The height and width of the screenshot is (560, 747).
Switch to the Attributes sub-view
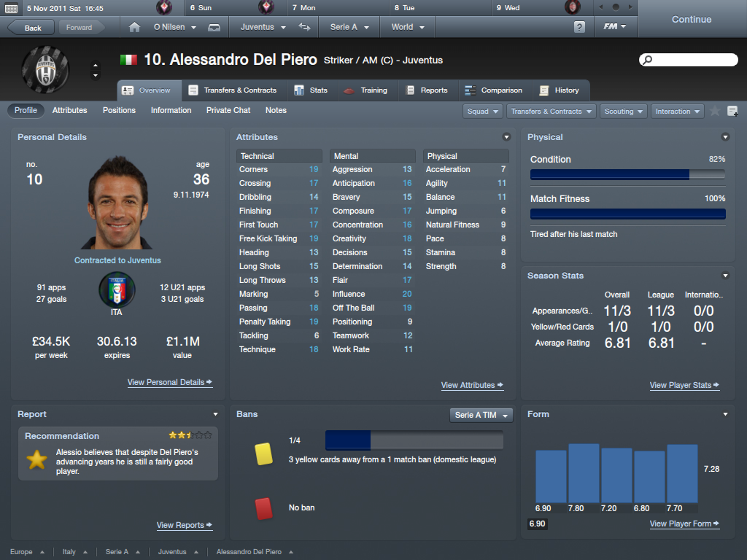(69, 110)
